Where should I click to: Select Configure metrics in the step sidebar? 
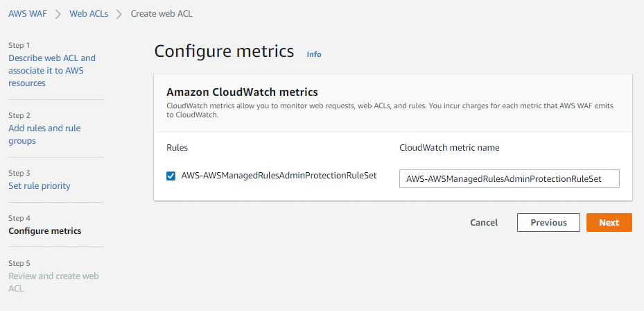[44, 230]
